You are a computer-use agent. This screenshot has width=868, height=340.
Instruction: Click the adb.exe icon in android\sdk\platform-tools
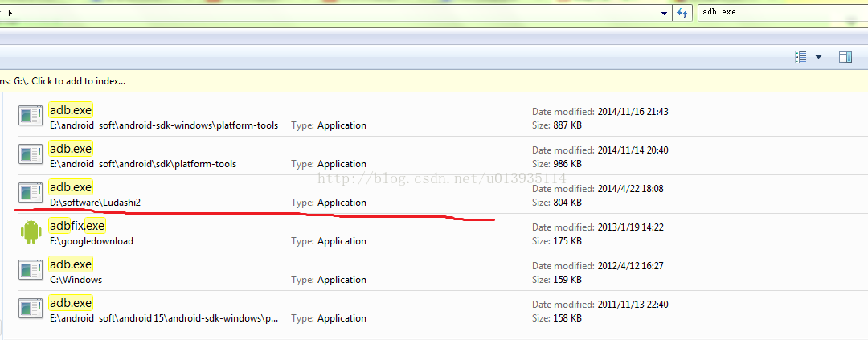coord(31,154)
